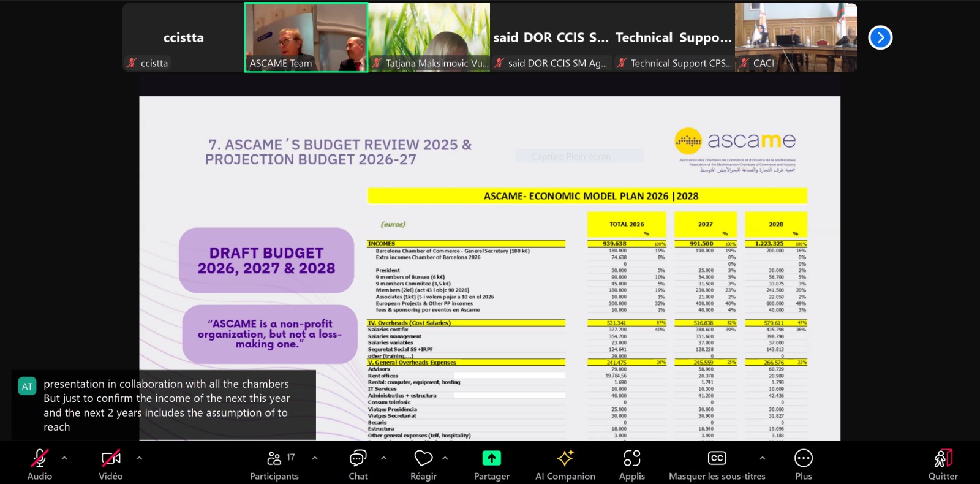
Task: Turn on camera with Vidéo button
Action: click(111, 465)
